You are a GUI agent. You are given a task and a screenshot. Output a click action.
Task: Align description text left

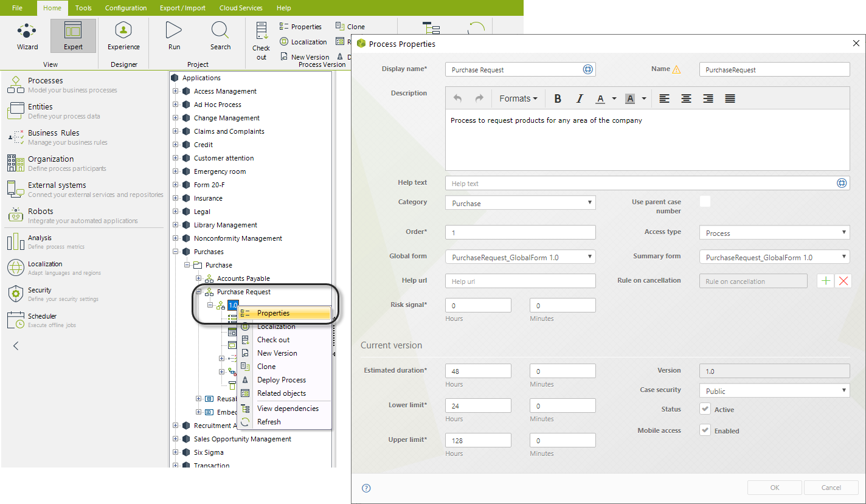tap(664, 98)
